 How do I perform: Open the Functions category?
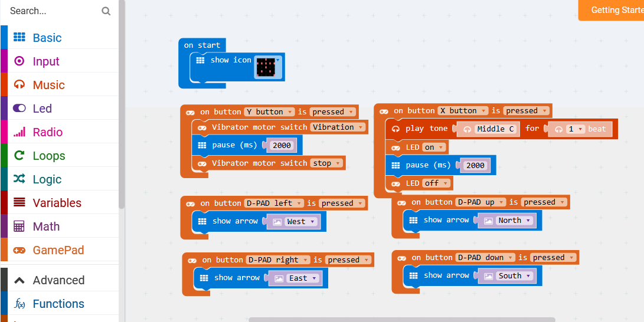click(x=58, y=304)
